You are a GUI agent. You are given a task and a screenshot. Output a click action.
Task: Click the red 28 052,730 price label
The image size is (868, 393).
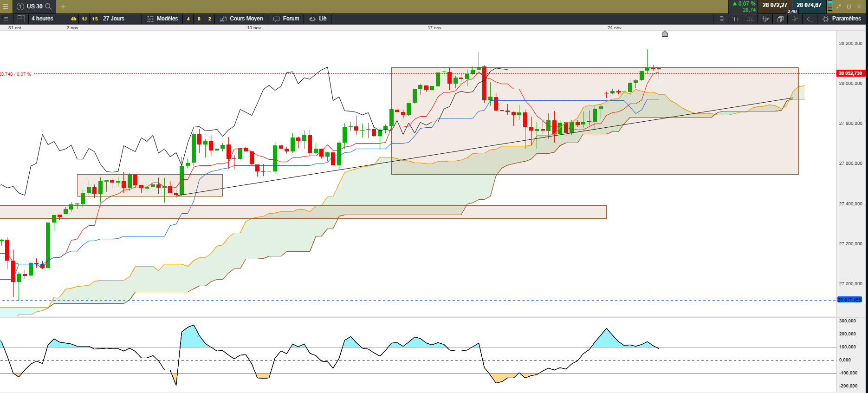(850, 73)
